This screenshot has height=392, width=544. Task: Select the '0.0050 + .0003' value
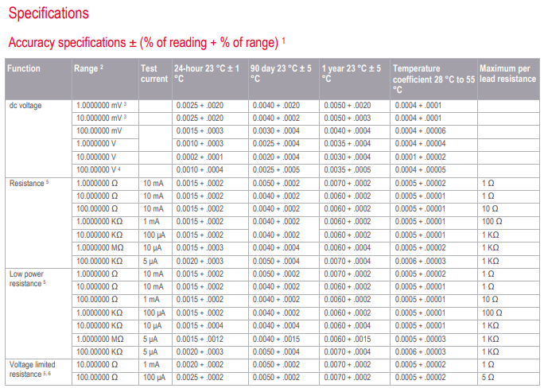348,118
